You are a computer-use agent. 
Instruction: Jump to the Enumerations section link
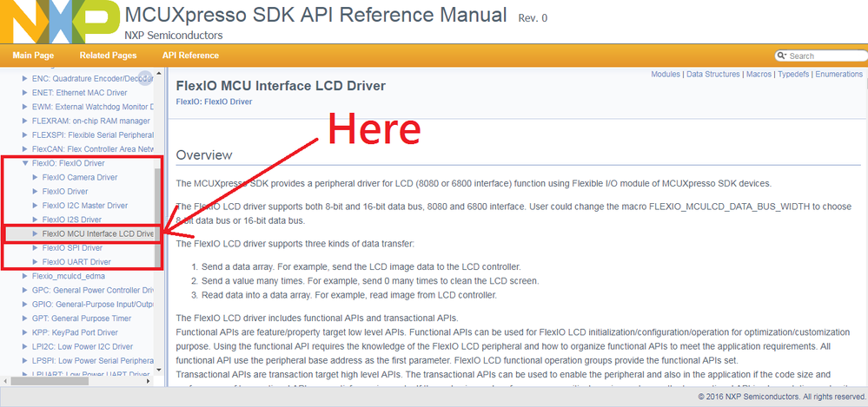[x=838, y=74]
